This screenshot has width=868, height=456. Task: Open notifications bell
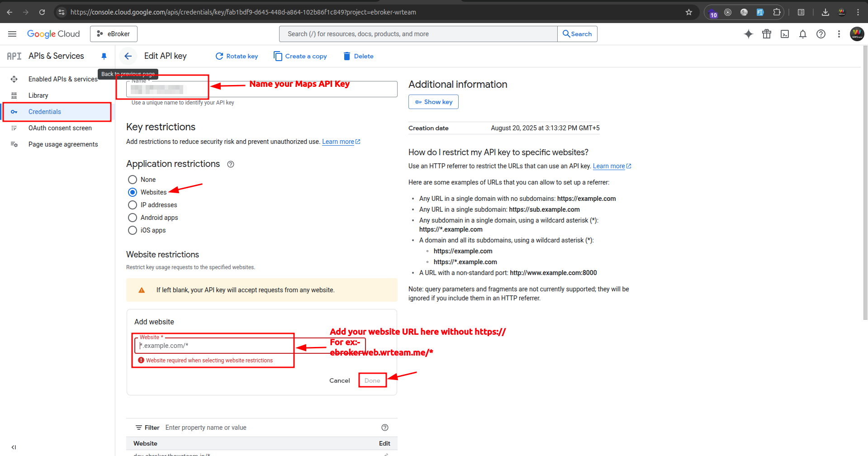coord(803,34)
